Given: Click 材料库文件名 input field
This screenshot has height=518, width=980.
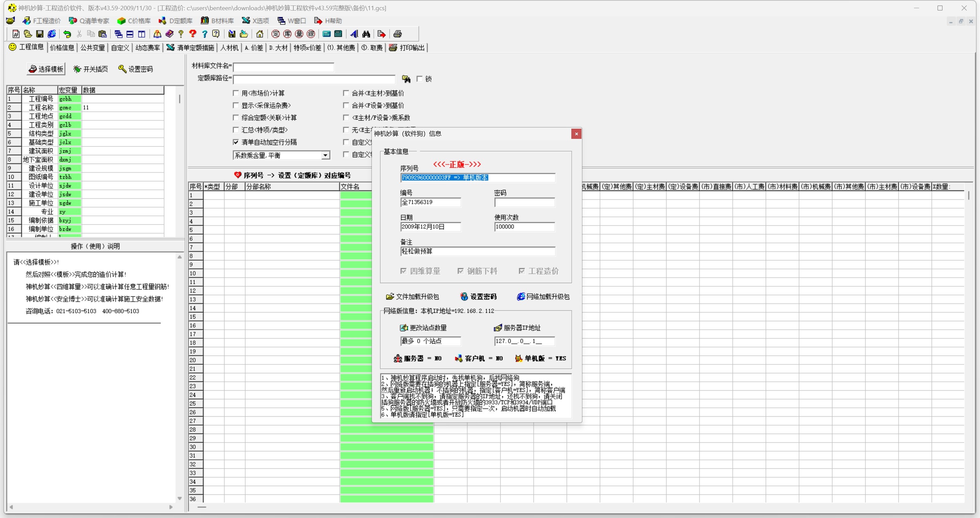Looking at the screenshot, I should click(283, 67).
